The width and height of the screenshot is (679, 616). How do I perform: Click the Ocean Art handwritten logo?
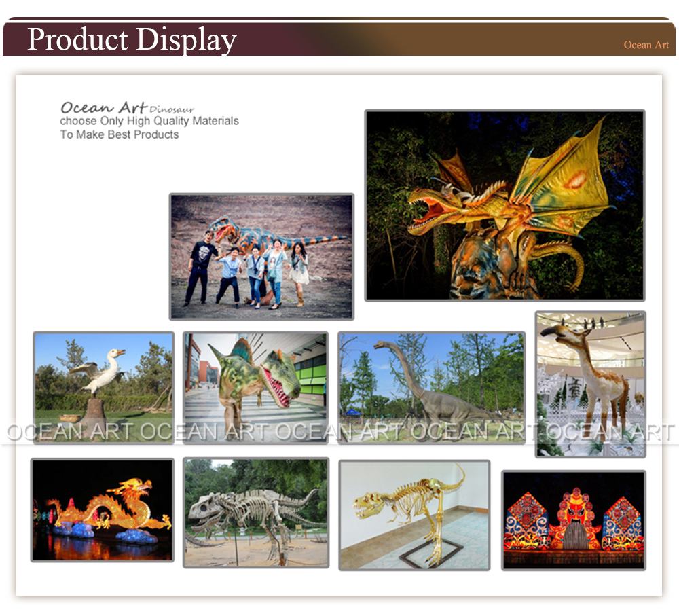[103, 107]
